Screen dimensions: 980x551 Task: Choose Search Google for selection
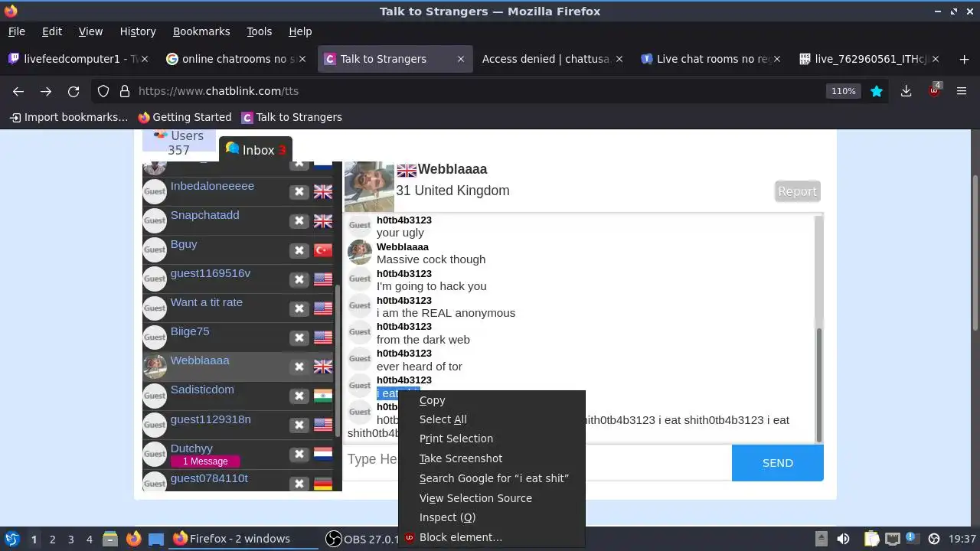click(492, 478)
